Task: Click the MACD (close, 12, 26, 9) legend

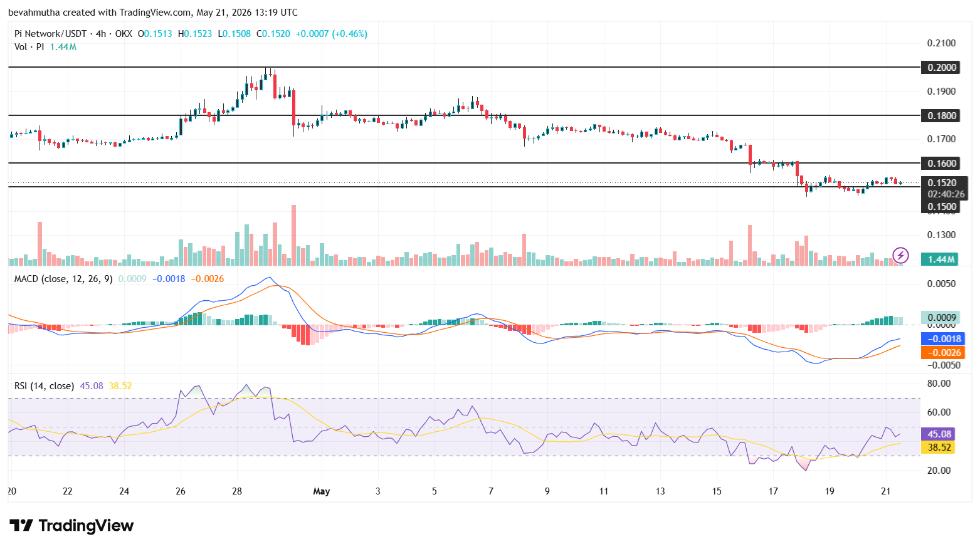Action: pos(63,279)
